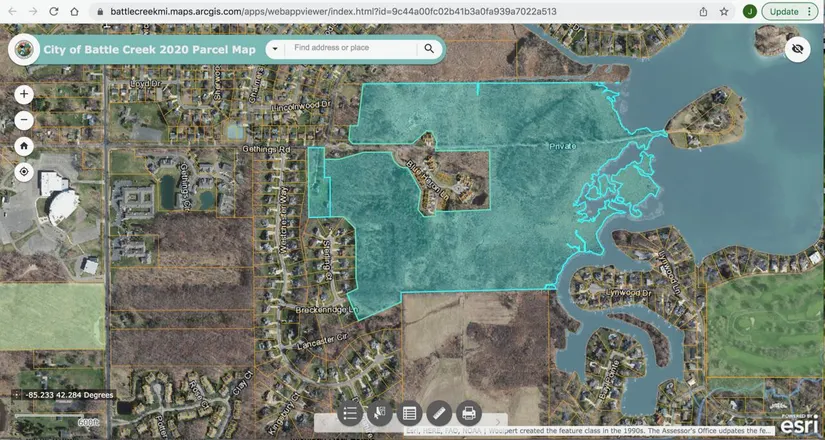Toggle the overview map eye icon
825x440 pixels.
pyautogui.click(x=797, y=49)
